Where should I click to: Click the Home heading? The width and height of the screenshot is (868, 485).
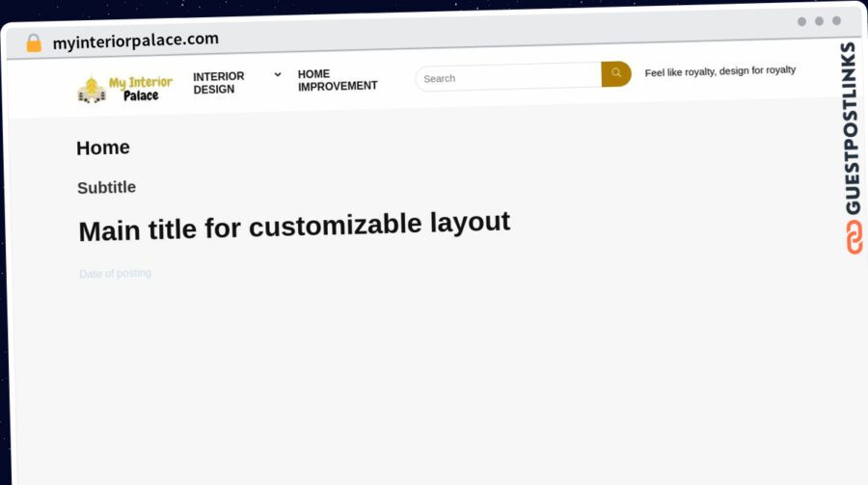(103, 148)
